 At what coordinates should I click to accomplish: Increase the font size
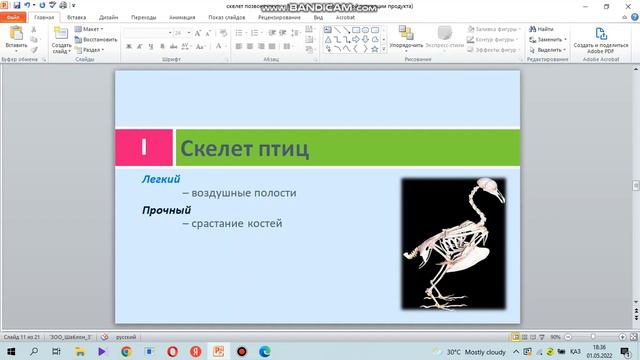click(198, 33)
